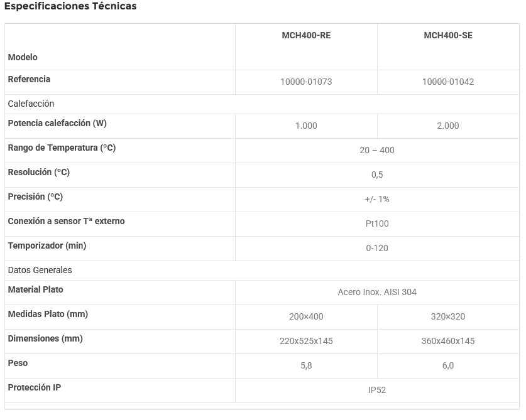Screen dimensions: 526x420
Task: Select the 1.000 heating power value
Action: [x=306, y=126]
